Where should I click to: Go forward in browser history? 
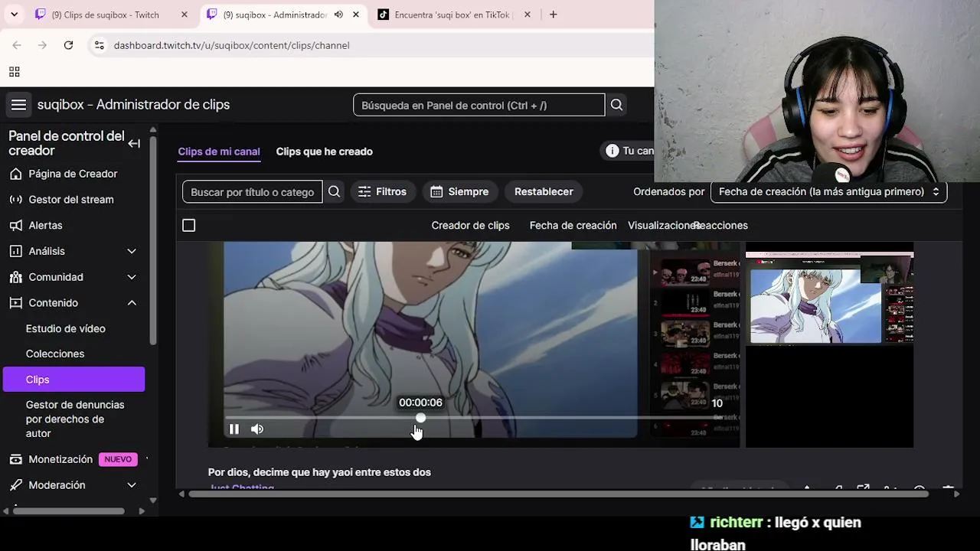(42, 45)
